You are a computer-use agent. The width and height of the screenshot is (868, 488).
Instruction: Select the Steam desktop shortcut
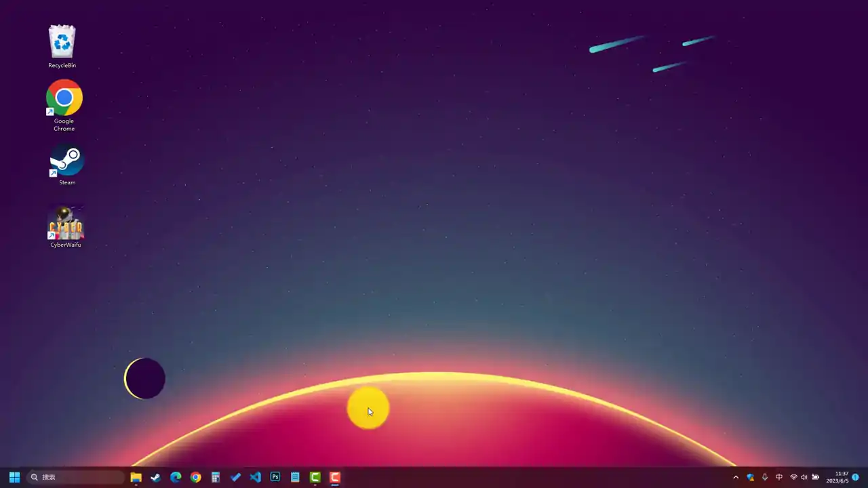(66, 165)
